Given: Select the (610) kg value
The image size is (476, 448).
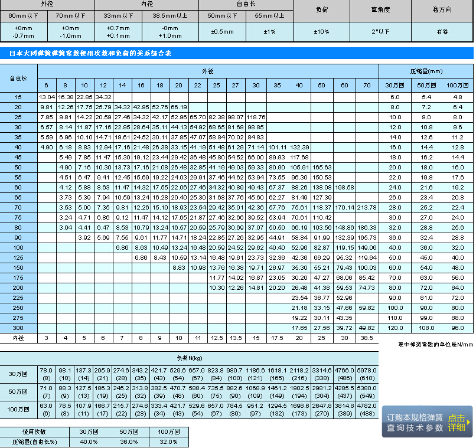Looking at the screenshot, I should 367,378.
